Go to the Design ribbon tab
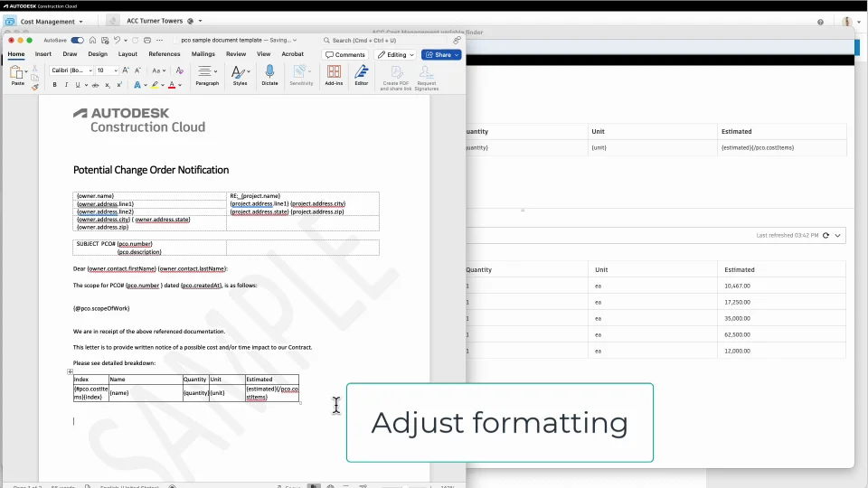The height and width of the screenshot is (488, 868). (x=98, y=54)
